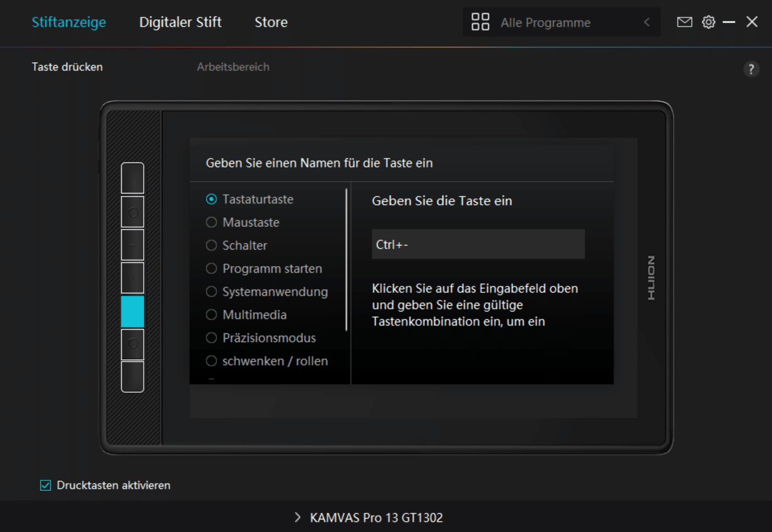This screenshot has height=532, width=772.
Task: Click the help question mark icon
Action: [x=751, y=69]
